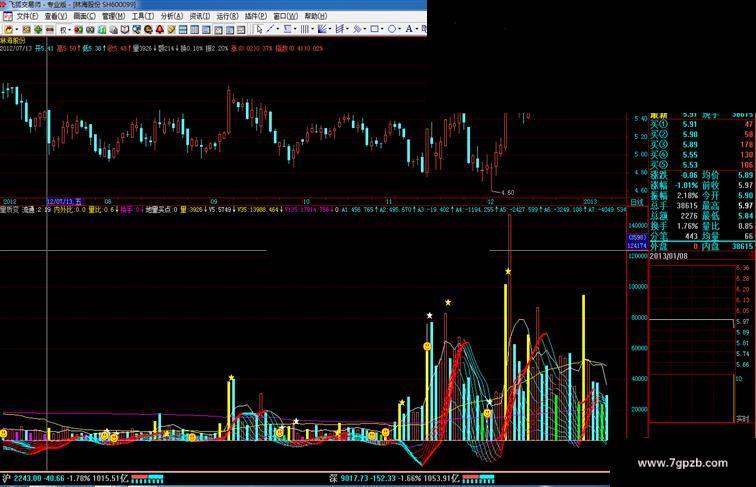
Task: Click the green up-arrow toolbar icon
Action: (x=38, y=29)
